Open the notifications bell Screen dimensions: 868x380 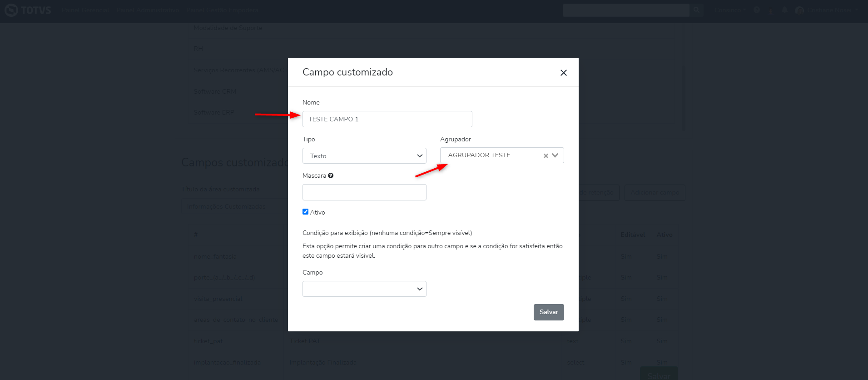(784, 10)
